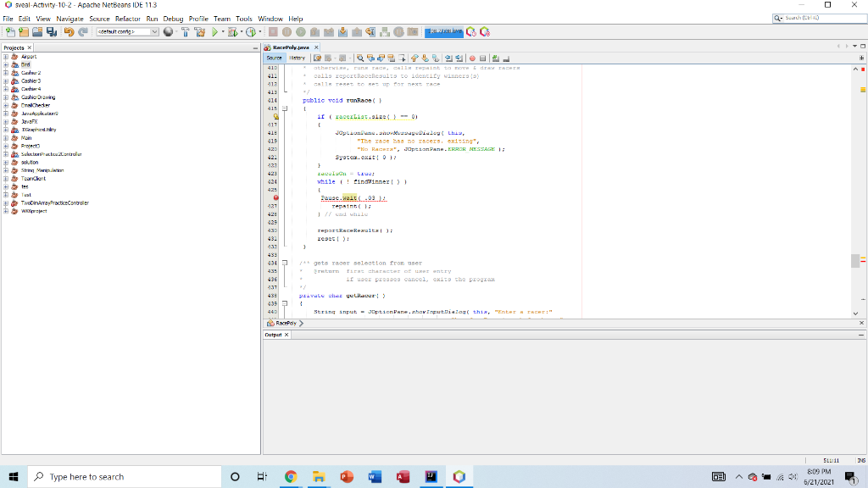
Task: Click the Clean and Build Project icon
Action: coord(199,32)
